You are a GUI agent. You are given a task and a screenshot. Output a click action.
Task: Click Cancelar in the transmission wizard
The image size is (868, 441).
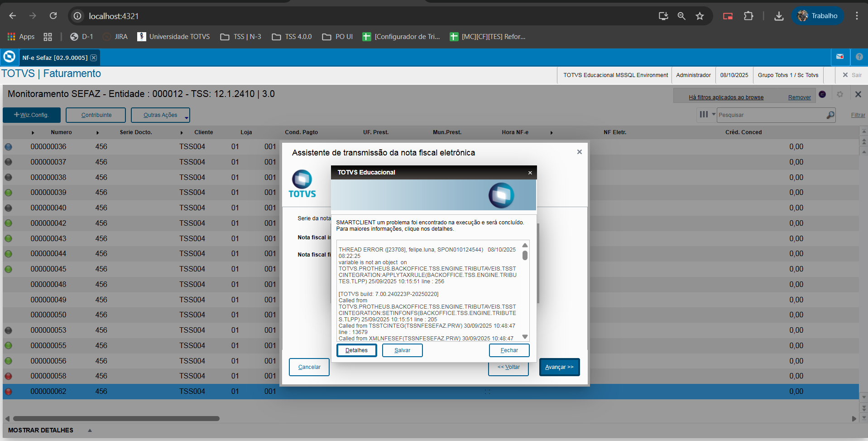(x=309, y=367)
